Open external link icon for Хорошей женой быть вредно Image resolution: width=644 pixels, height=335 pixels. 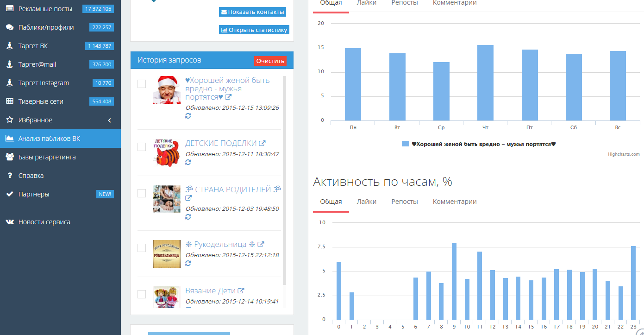(x=228, y=97)
